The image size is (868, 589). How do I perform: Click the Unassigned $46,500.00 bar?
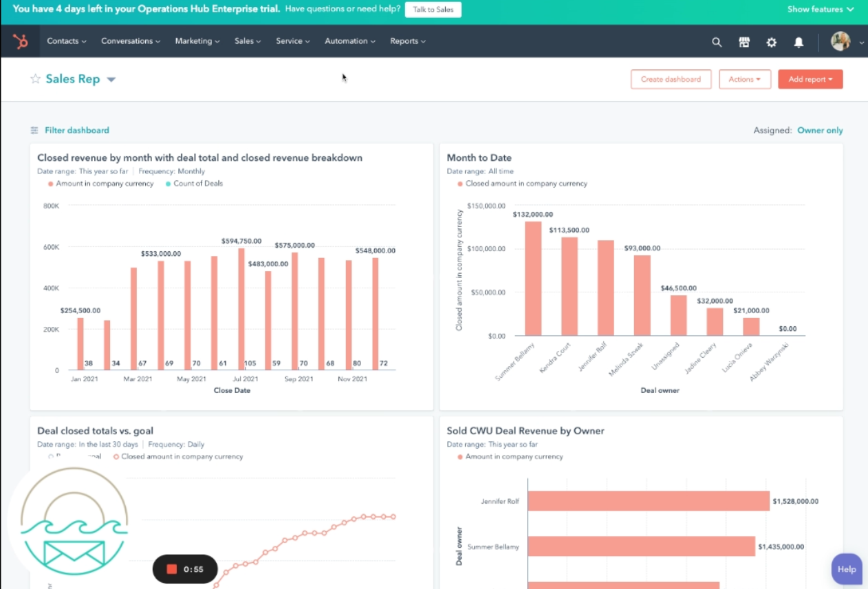(678, 316)
